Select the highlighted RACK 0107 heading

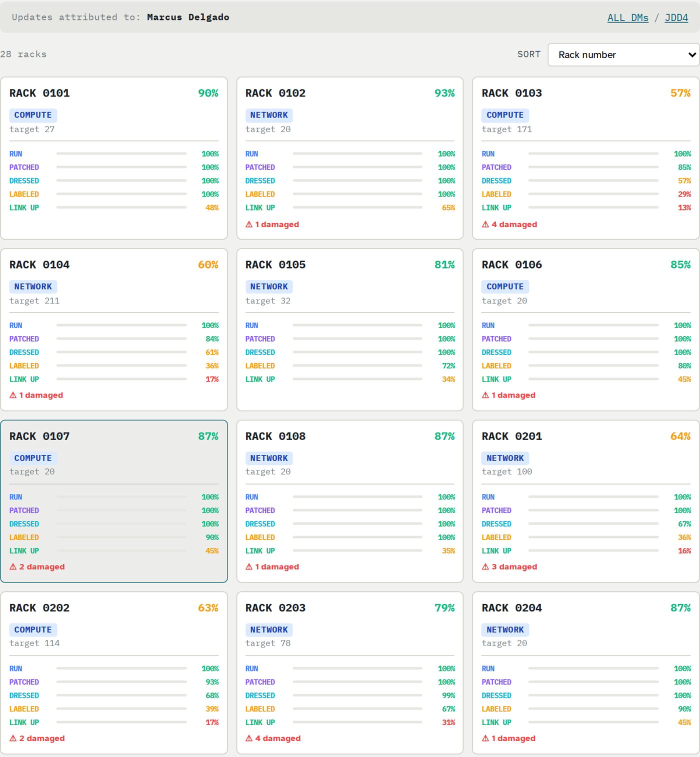point(39,436)
